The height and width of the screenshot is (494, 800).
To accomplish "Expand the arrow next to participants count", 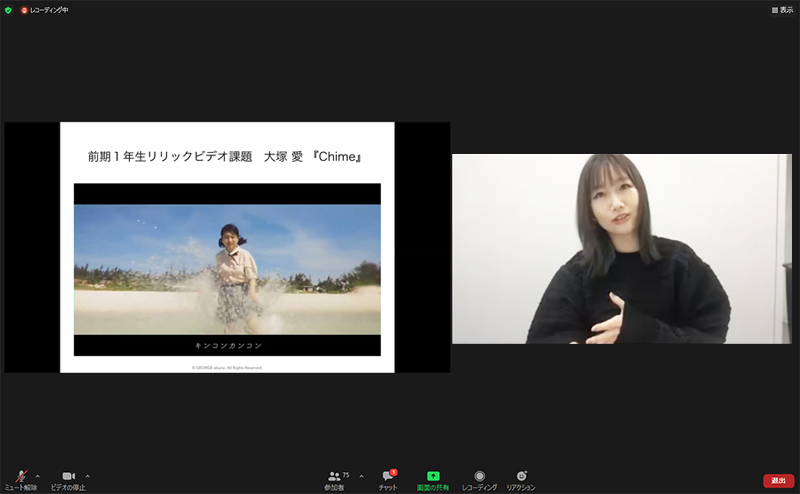I will point(361,475).
